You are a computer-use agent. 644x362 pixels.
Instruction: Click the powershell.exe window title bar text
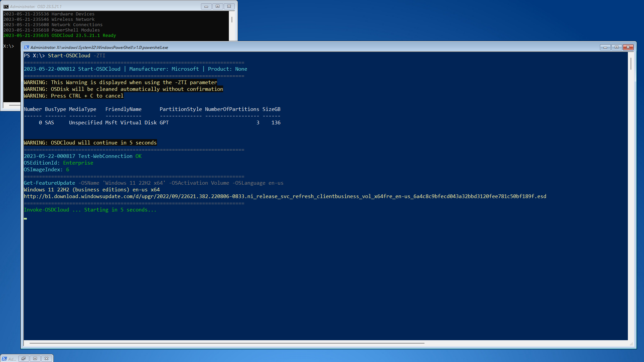99,48
